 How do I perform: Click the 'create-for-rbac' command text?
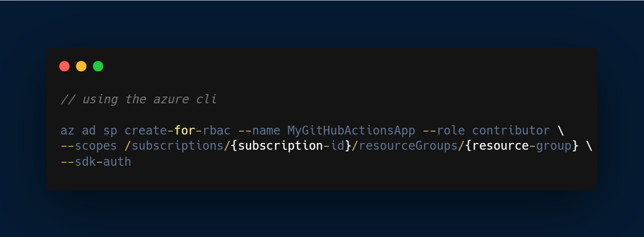pyautogui.click(x=177, y=130)
